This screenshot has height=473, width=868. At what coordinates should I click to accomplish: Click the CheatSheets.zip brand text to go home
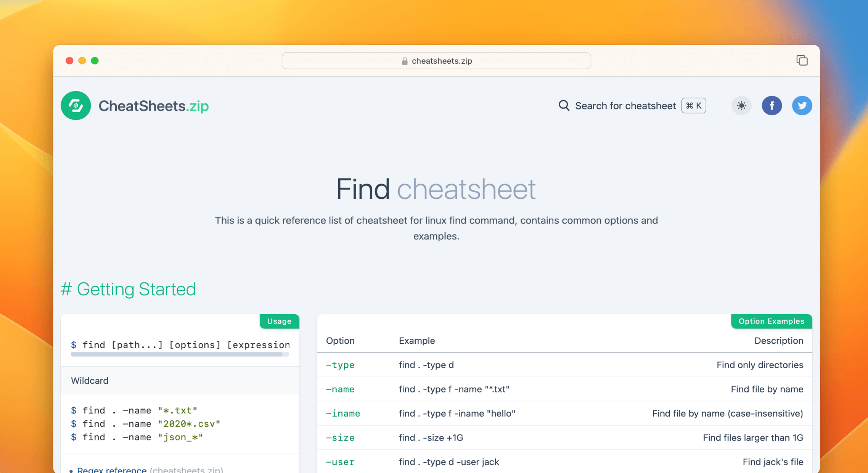[153, 106]
